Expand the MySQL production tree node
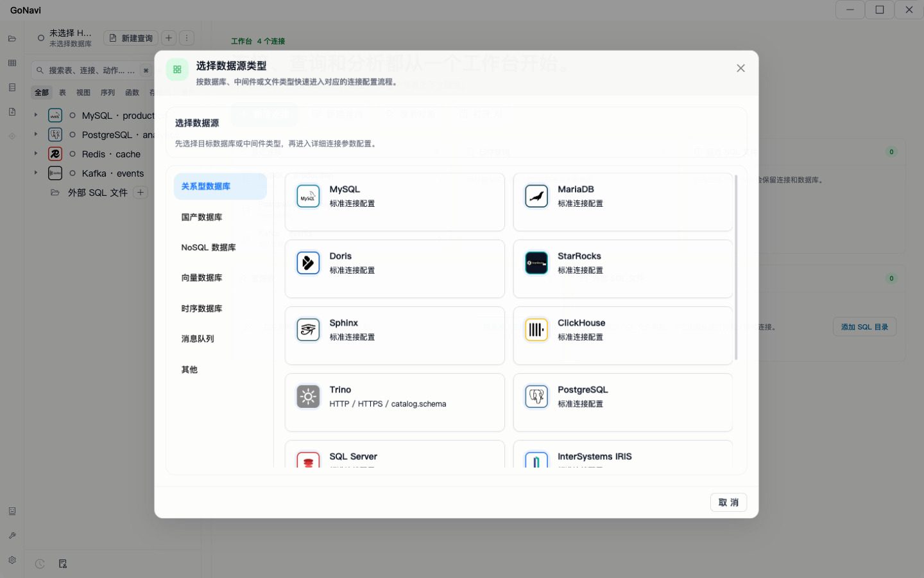Image resolution: width=924 pixels, height=578 pixels. tap(36, 115)
